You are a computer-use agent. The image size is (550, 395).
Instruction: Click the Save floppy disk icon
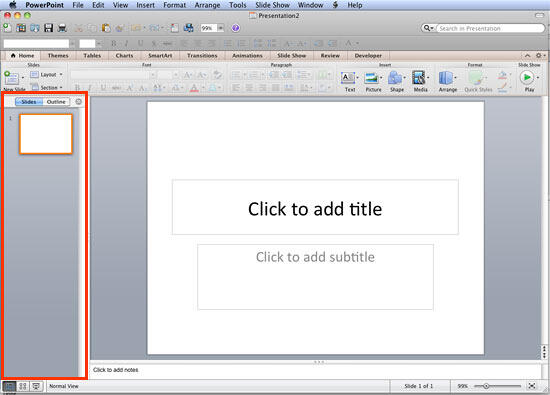tap(48, 28)
